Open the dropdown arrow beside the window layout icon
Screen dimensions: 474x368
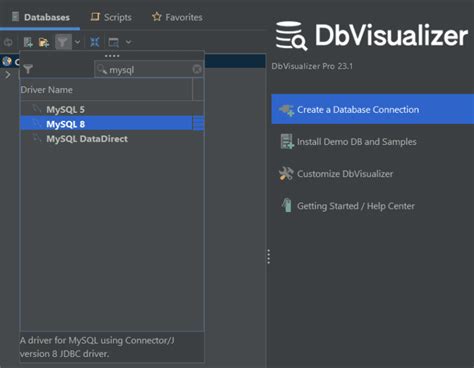(x=129, y=42)
